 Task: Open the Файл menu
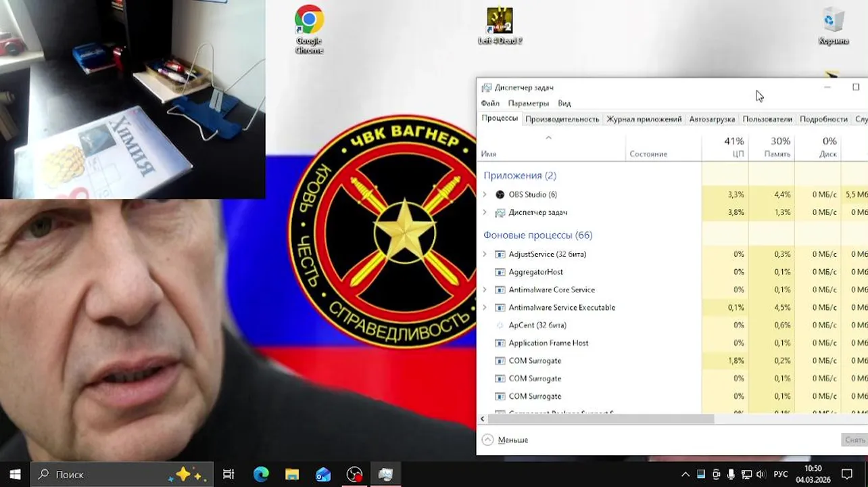490,103
